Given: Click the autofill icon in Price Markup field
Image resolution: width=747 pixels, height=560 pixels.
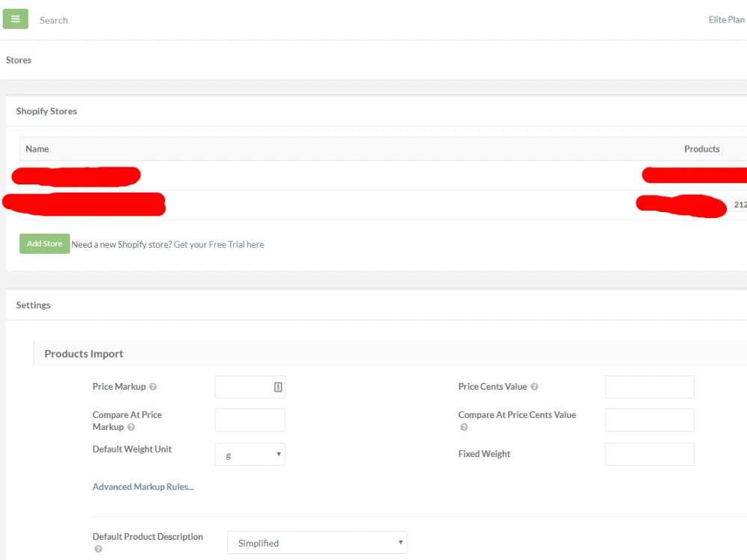Looking at the screenshot, I should tap(278, 387).
